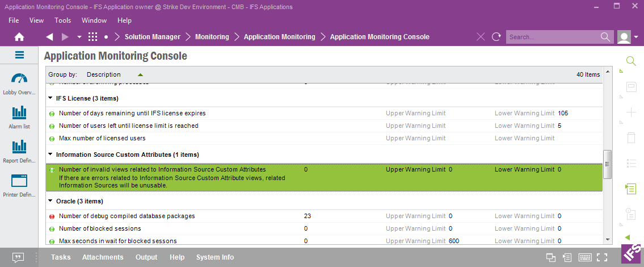Open the View menu
The width and height of the screenshot is (644, 267).
pyautogui.click(x=36, y=20)
